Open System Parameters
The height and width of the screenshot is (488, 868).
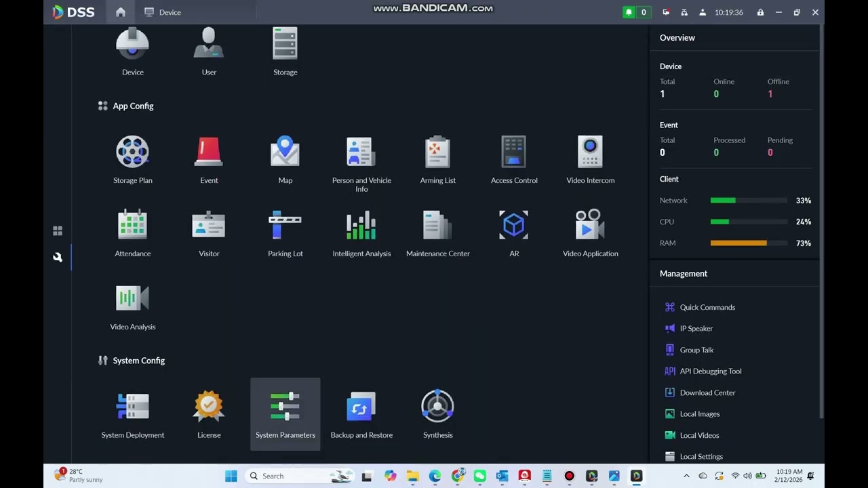[x=285, y=415]
